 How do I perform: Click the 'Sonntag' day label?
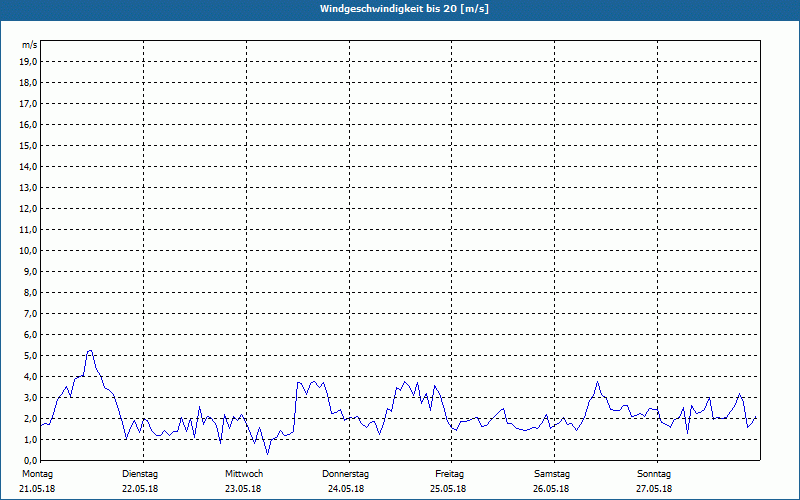point(654,474)
